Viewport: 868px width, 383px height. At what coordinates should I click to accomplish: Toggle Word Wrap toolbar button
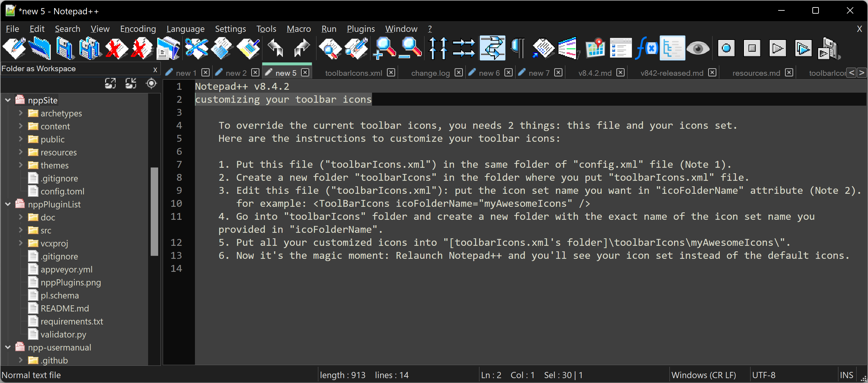pyautogui.click(x=492, y=49)
